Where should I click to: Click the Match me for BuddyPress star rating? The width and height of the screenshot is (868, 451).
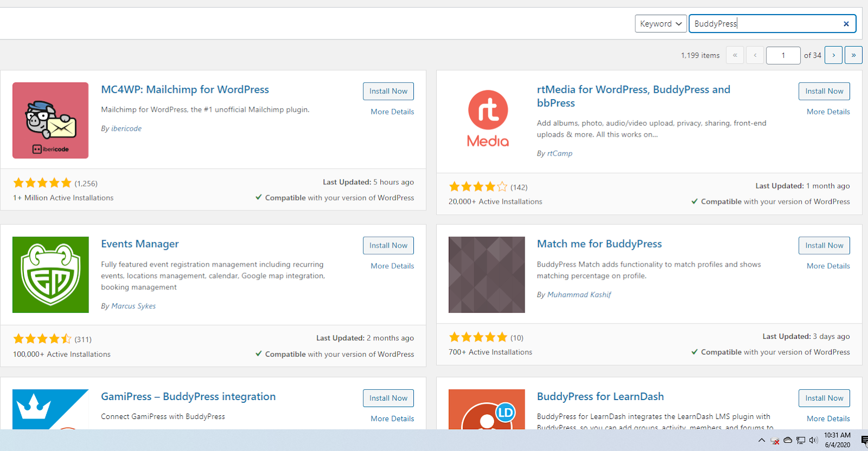478,337
